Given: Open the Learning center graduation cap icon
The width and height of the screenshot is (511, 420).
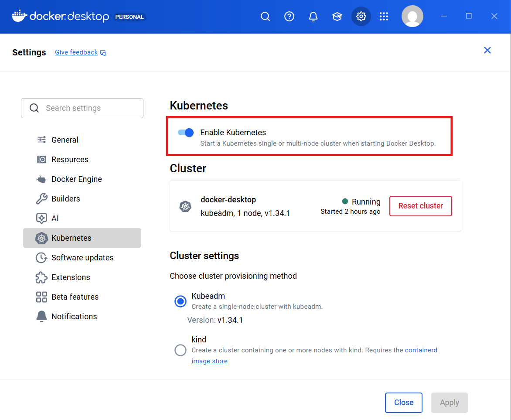Looking at the screenshot, I should click(x=337, y=16).
